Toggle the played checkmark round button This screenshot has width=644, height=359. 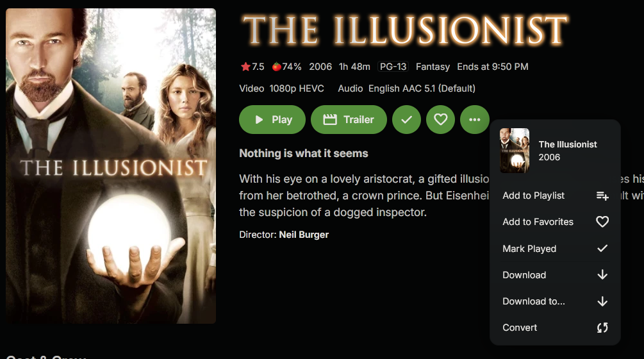tap(407, 119)
